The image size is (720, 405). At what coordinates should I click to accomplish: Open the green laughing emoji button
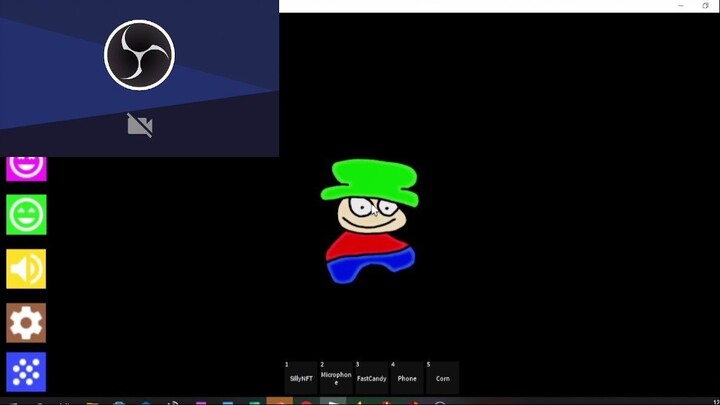coord(26,215)
